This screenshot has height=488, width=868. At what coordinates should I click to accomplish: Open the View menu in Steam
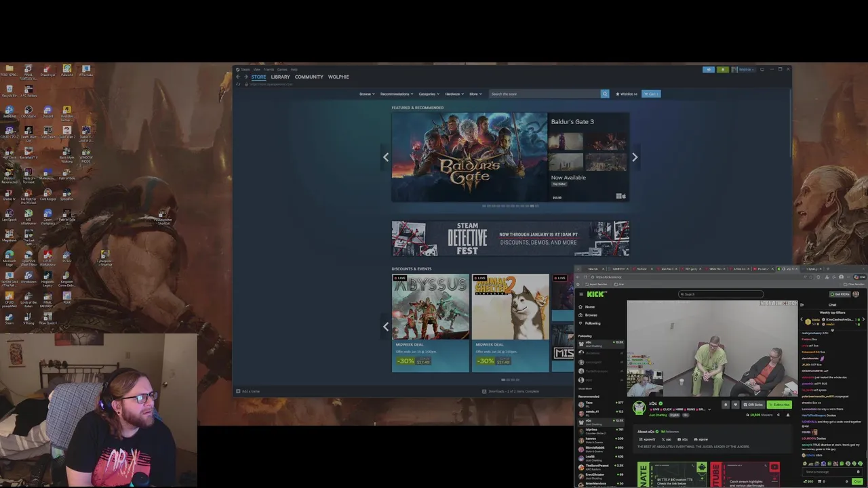coord(257,69)
